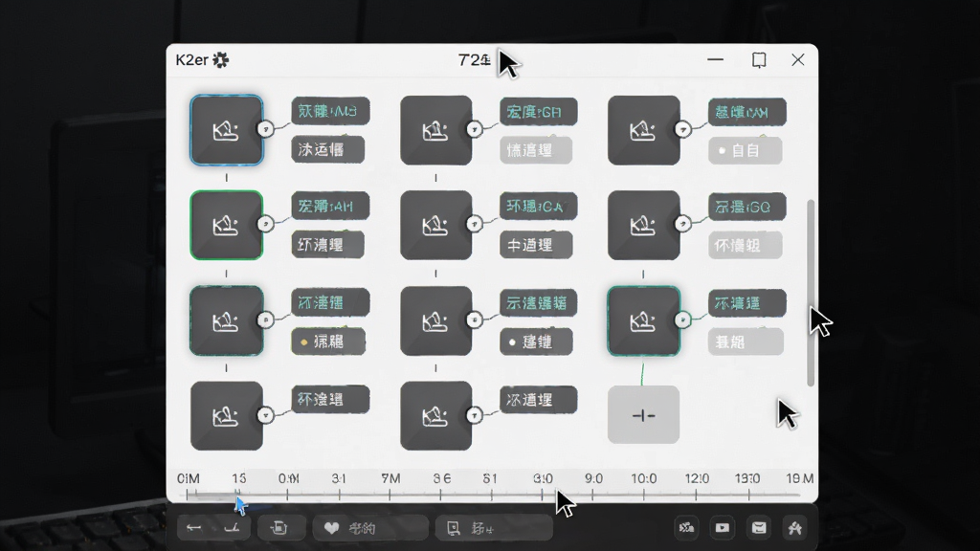Jump to the 9:0 mark on the timeline
This screenshot has width=980, height=551.
click(593, 478)
